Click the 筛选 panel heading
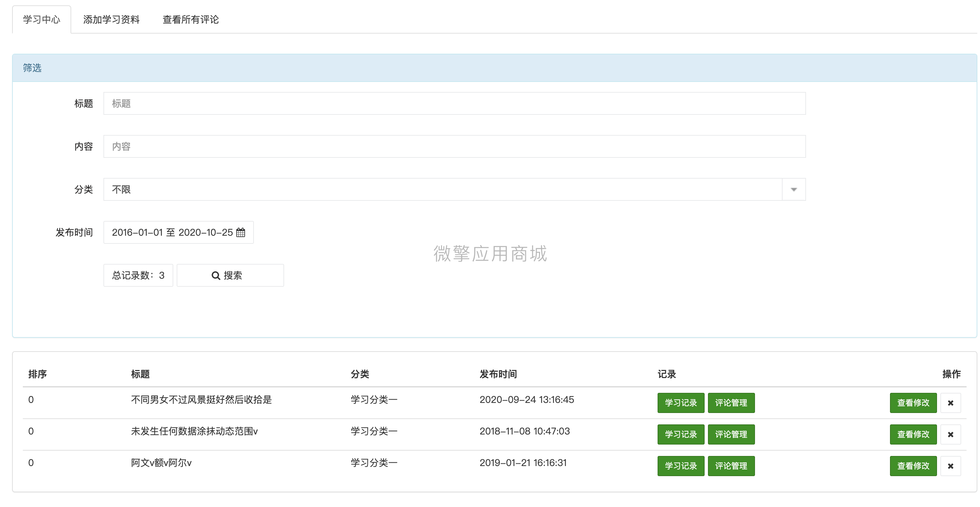This screenshot has width=980, height=507. (x=32, y=68)
